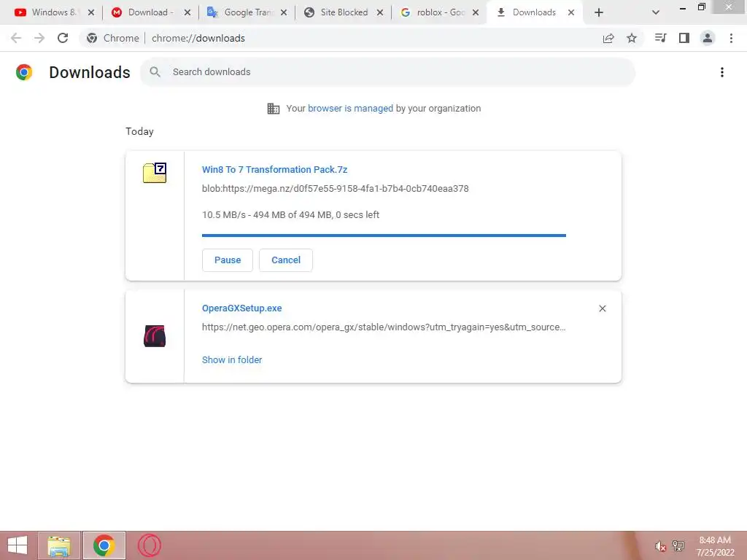The height and width of the screenshot is (560, 747).
Task: Click the Today date heading
Action: 139,131
